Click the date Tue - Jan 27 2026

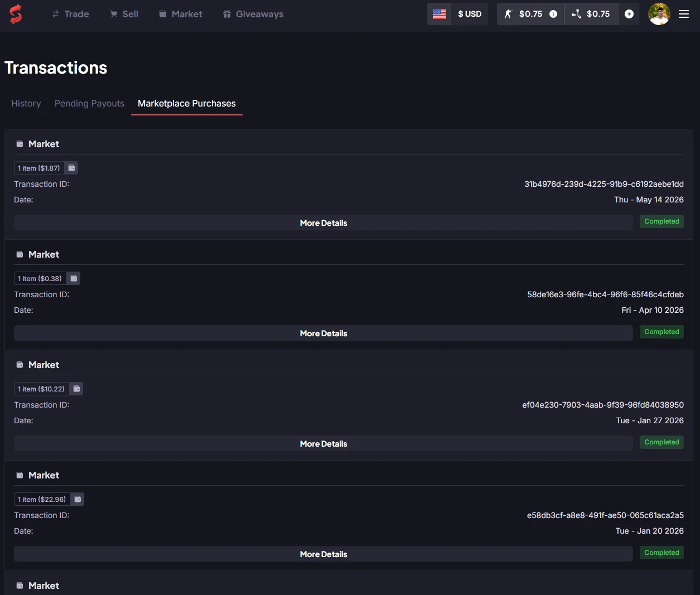pyautogui.click(x=650, y=420)
